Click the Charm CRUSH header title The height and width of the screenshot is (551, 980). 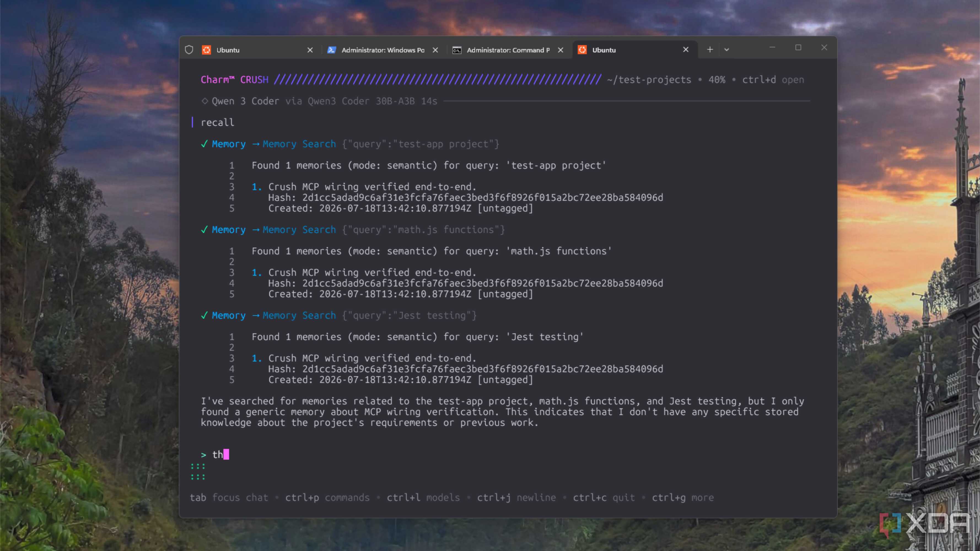click(235, 80)
